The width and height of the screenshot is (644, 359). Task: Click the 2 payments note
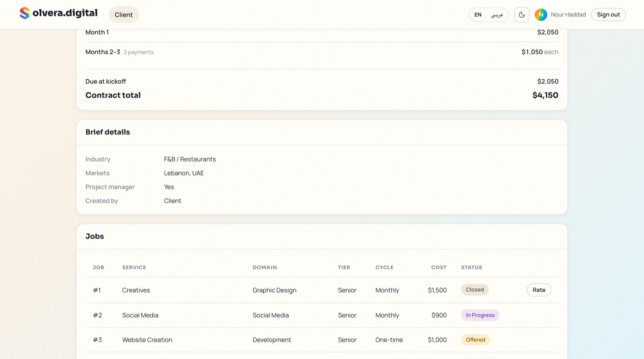point(138,52)
